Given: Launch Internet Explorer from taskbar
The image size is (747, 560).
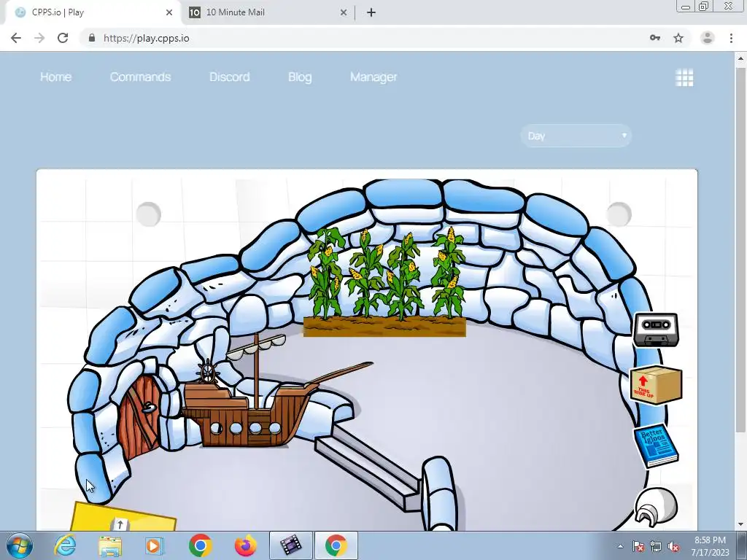Looking at the screenshot, I should (65, 545).
